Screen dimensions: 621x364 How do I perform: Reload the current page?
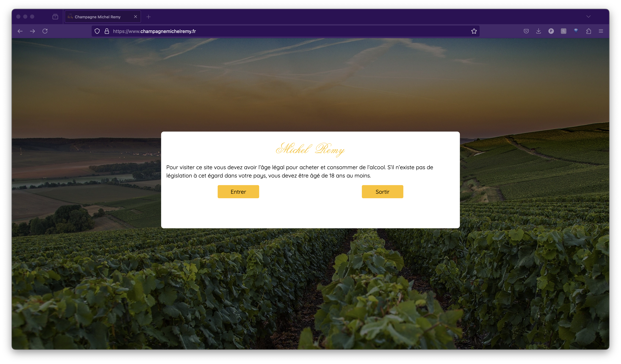(x=45, y=31)
